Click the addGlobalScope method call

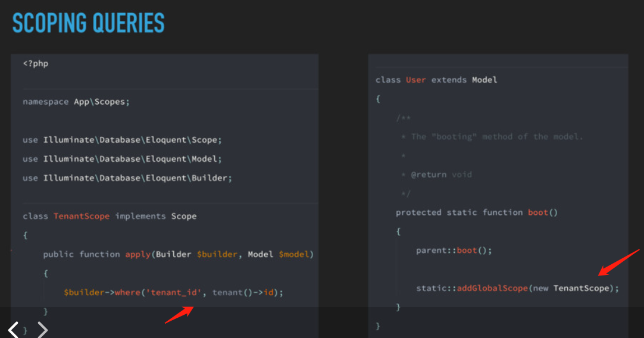492,288
